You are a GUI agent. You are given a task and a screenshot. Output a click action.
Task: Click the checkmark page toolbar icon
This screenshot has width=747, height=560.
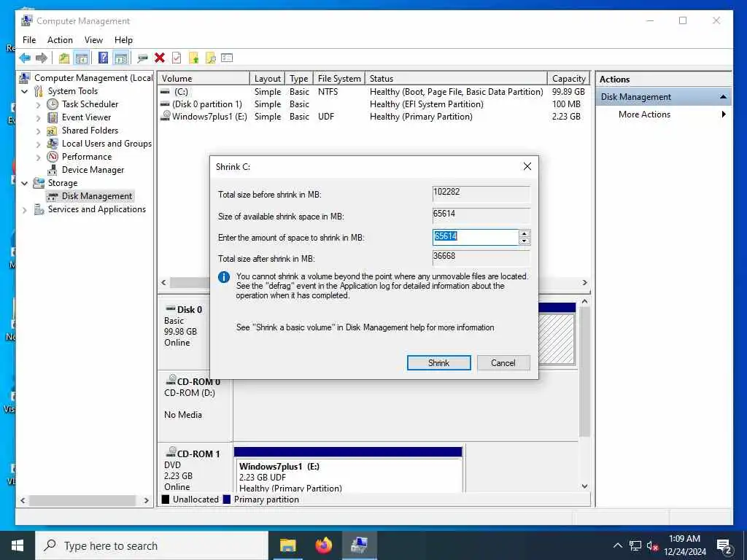pyautogui.click(x=177, y=58)
